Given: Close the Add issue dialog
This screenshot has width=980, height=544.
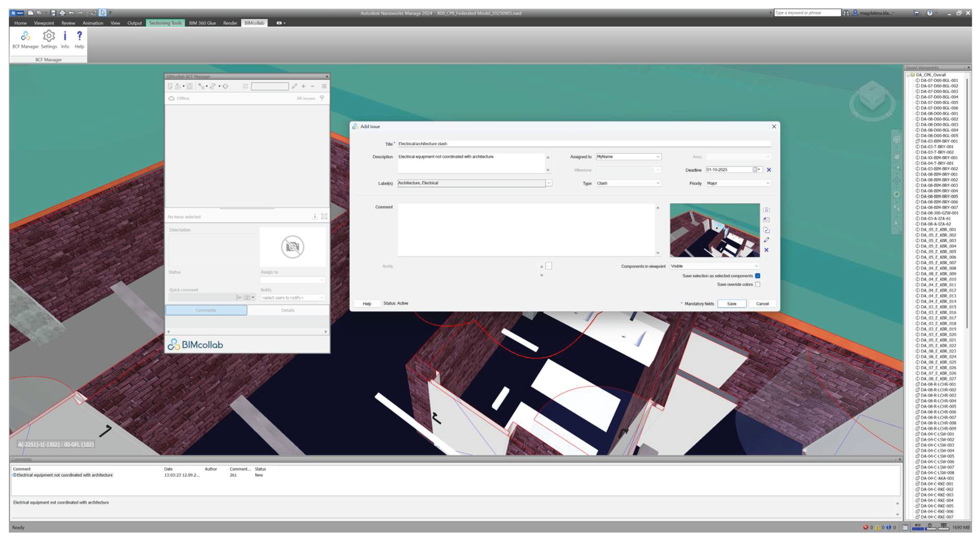Looking at the screenshot, I should 774,126.
